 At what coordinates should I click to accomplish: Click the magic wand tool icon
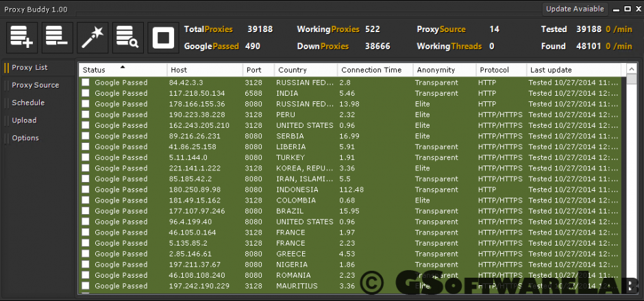point(92,38)
